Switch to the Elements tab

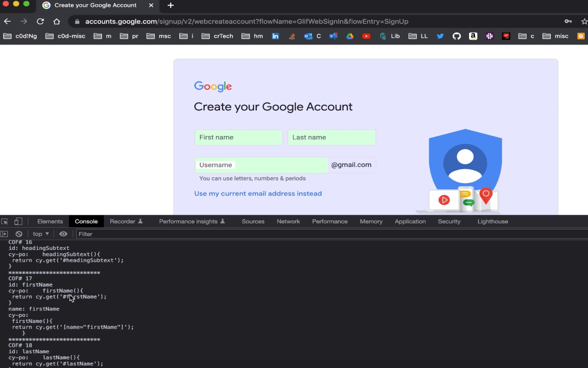pyautogui.click(x=50, y=221)
